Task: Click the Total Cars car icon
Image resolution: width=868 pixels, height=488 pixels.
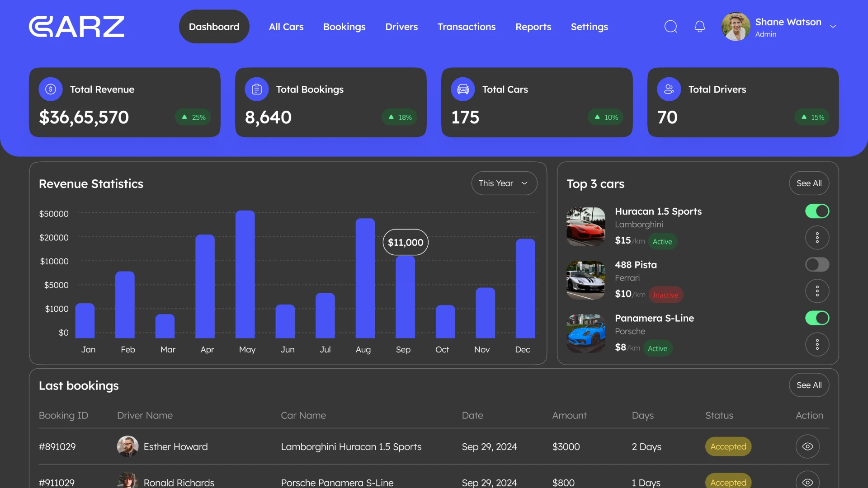Action: coord(462,89)
